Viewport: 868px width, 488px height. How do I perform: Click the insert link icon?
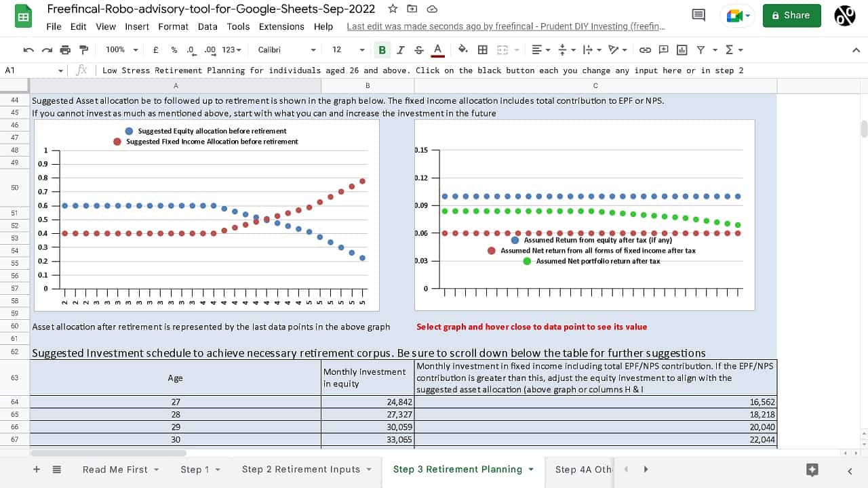pos(645,49)
